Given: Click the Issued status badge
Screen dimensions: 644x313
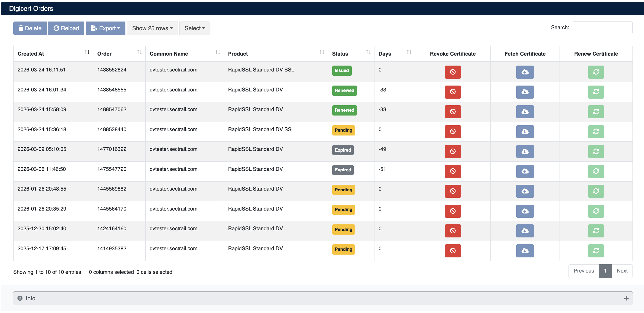Looking at the screenshot, I should pyautogui.click(x=342, y=70).
